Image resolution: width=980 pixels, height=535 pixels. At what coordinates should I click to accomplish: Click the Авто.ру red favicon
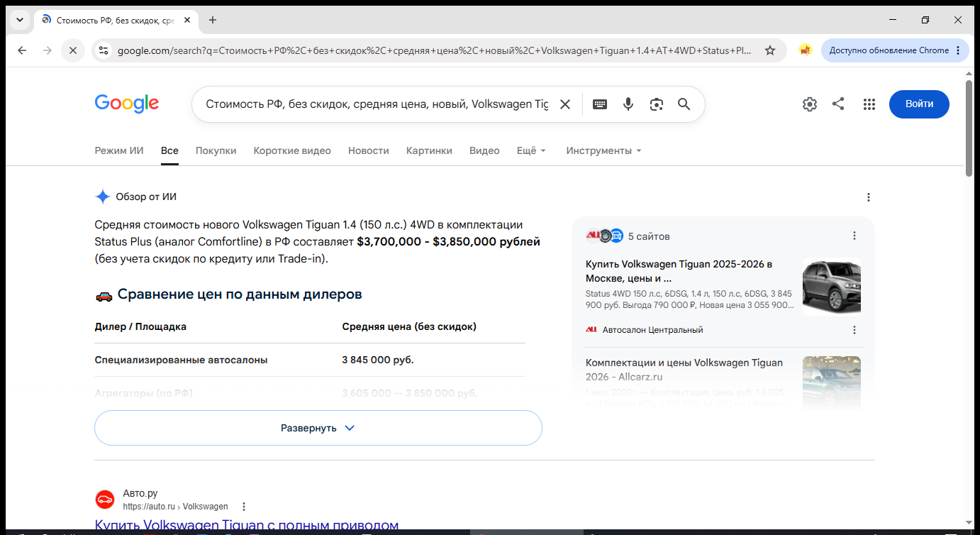pos(105,500)
